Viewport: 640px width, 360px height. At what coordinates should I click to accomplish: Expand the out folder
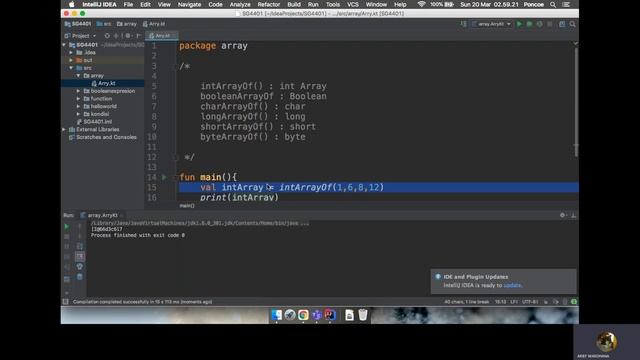point(71,60)
